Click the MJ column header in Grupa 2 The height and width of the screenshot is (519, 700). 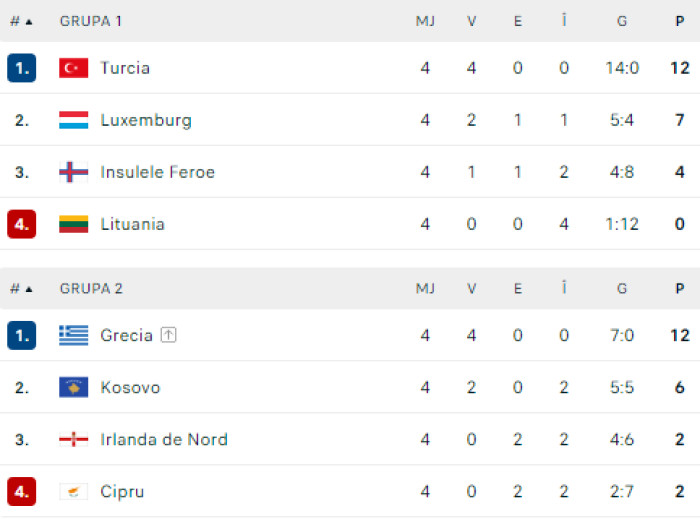pos(425,289)
